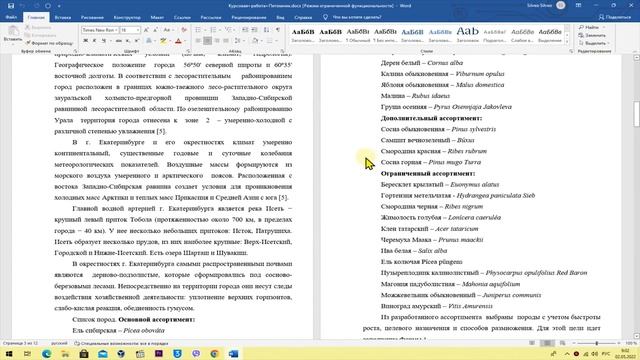
Task: Open the borders dropdown
Action: [x=276, y=41]
